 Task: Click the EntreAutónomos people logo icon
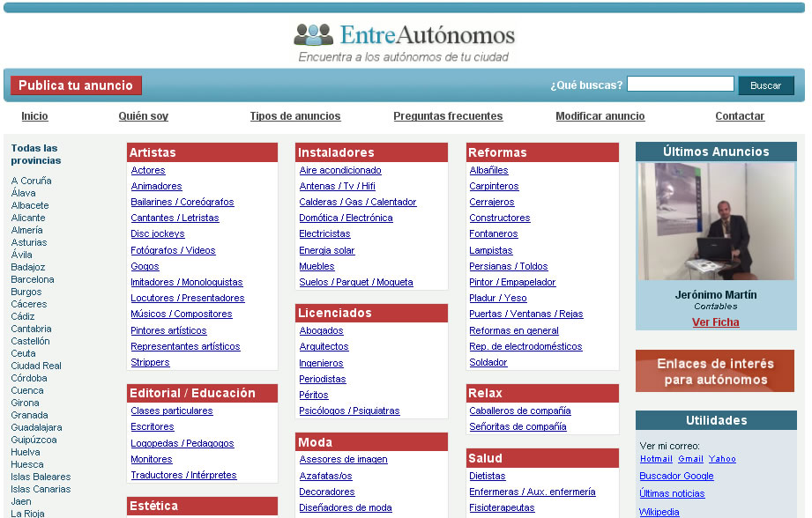tap(313, 35)
